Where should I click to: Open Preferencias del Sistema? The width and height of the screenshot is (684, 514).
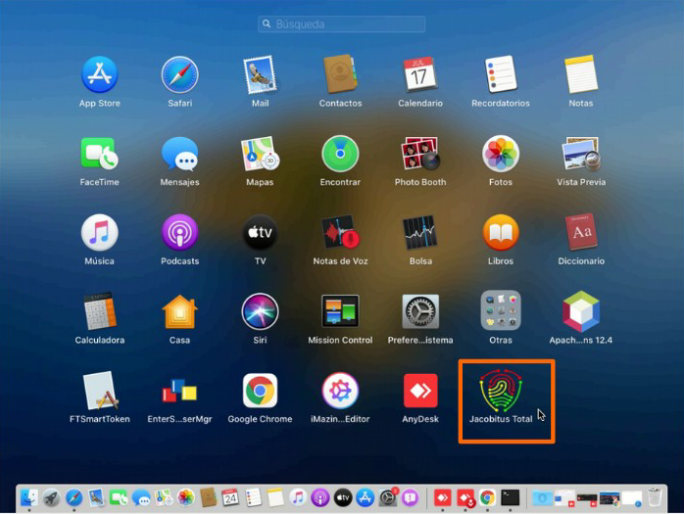tap(420, 312)
